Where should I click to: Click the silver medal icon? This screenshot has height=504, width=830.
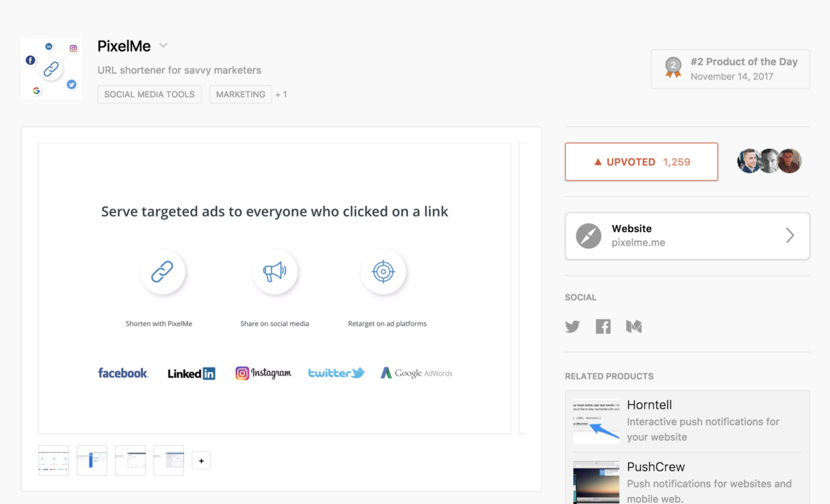click(673, 67)
